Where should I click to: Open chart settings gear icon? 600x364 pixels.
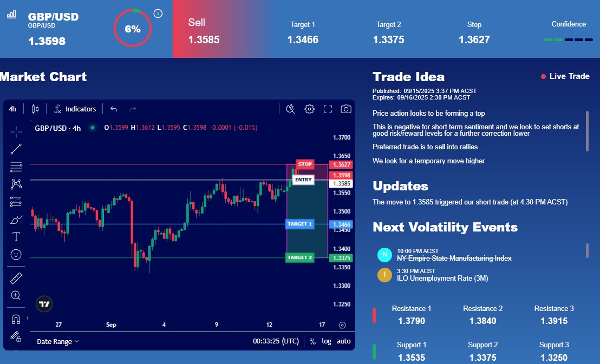point(309,109)
